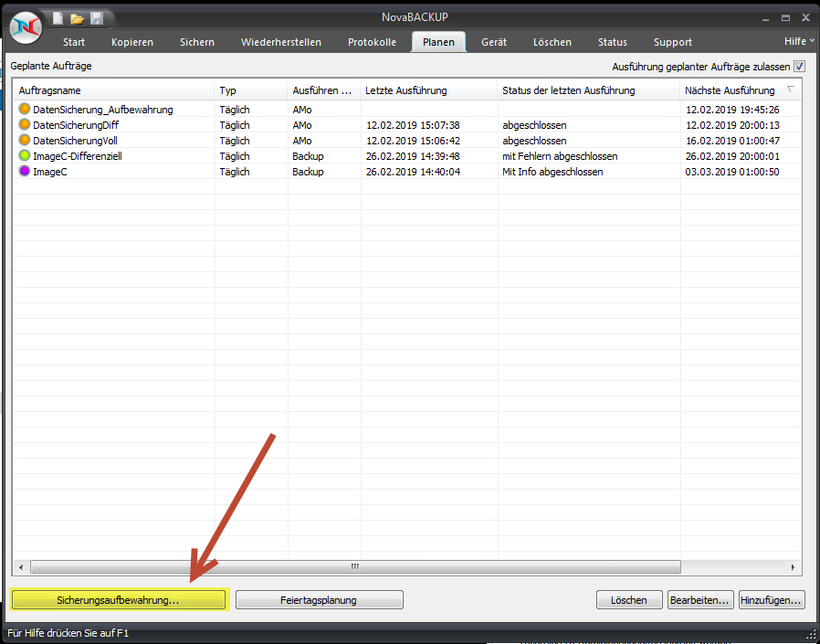Click purple status icon of ImageC job
Viewport: 820px width, 644px height.
(24, 171)
